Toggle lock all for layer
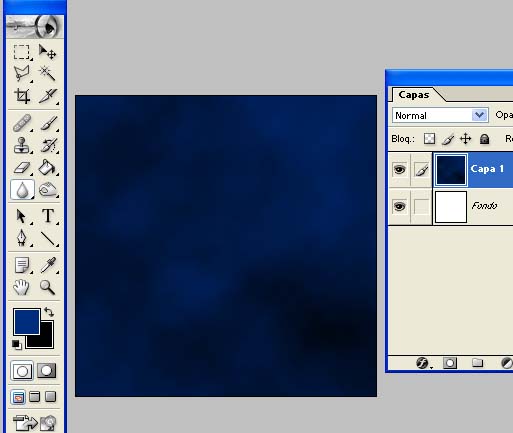Image resolution: width=513 pixels, height=433 pixels. (x=484, y=139)
